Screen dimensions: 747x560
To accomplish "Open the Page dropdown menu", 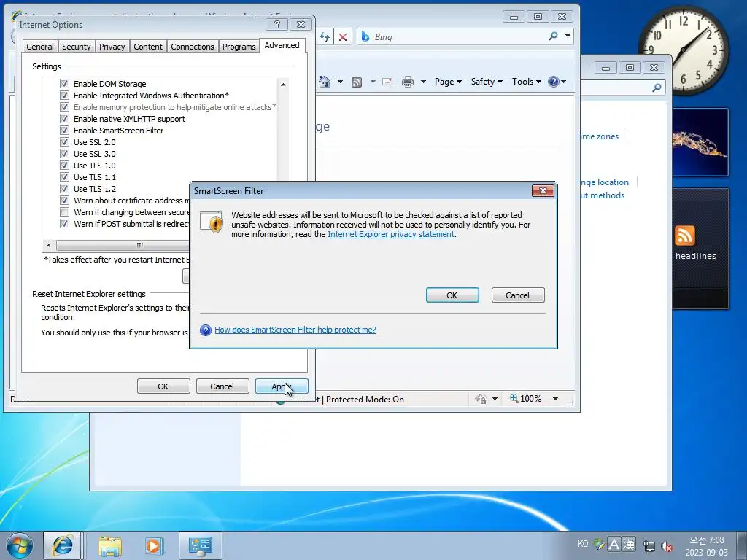I will pos(448,82).
